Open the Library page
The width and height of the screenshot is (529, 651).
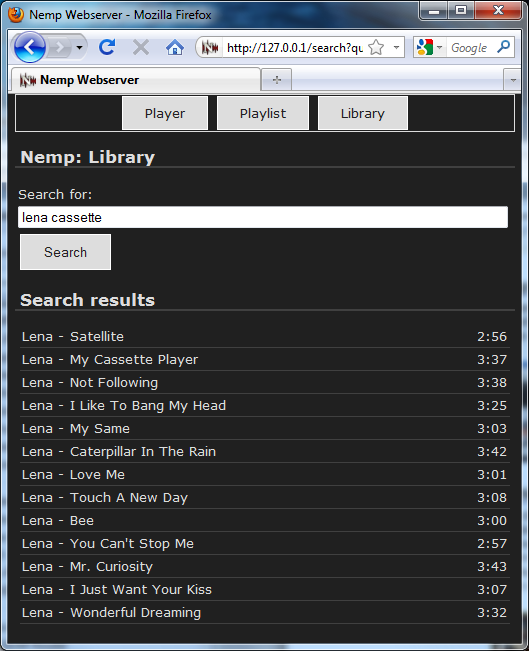[x=362, y=113]
